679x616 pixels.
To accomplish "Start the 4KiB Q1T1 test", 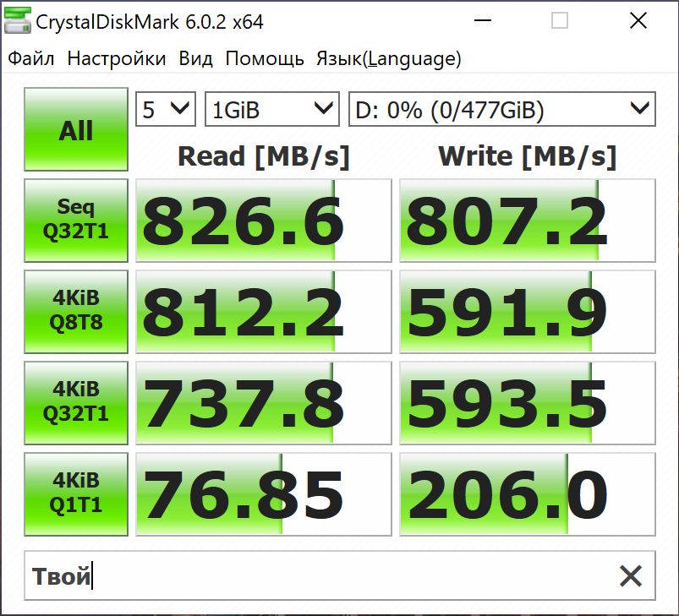I will (x=76, y=494).
